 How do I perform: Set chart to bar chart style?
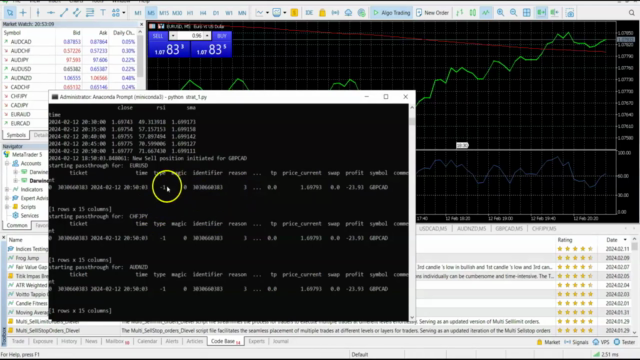point(460,13)
